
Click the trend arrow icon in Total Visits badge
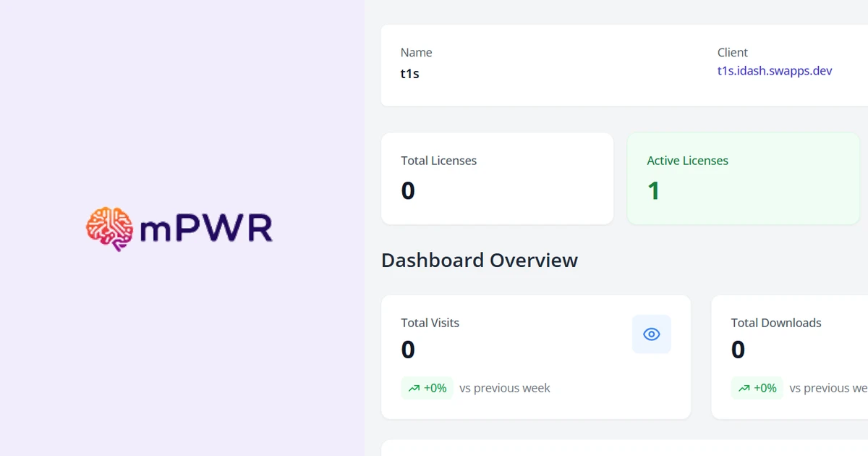pos(414,389)
